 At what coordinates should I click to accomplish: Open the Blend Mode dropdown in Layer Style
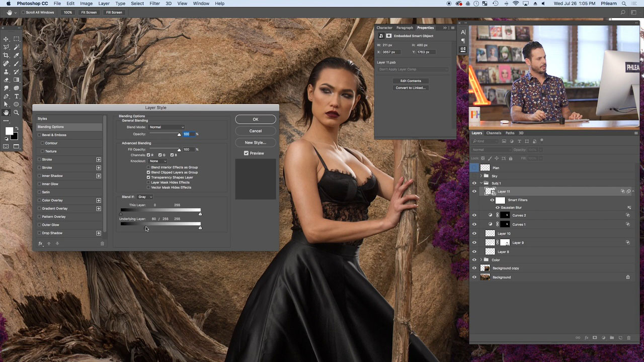(167, 127)
